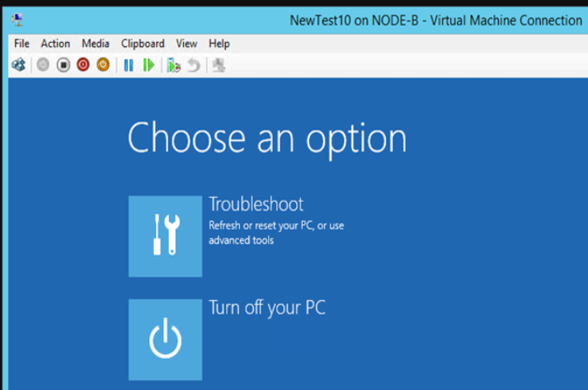The image size is (588, 390).
Task: Click the Turn off your PC power tile
Action: 166,340
